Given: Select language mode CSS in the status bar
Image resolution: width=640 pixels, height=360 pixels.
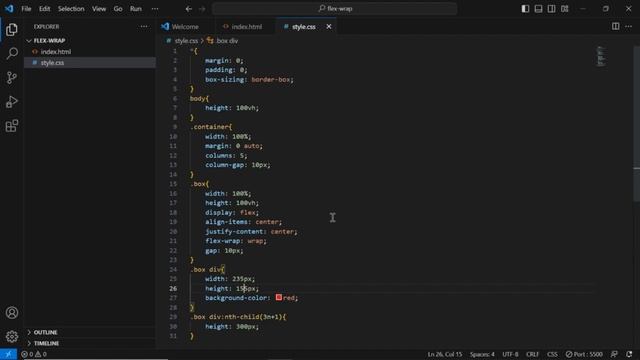Looking at the screenshot, I should click(552, 354).
